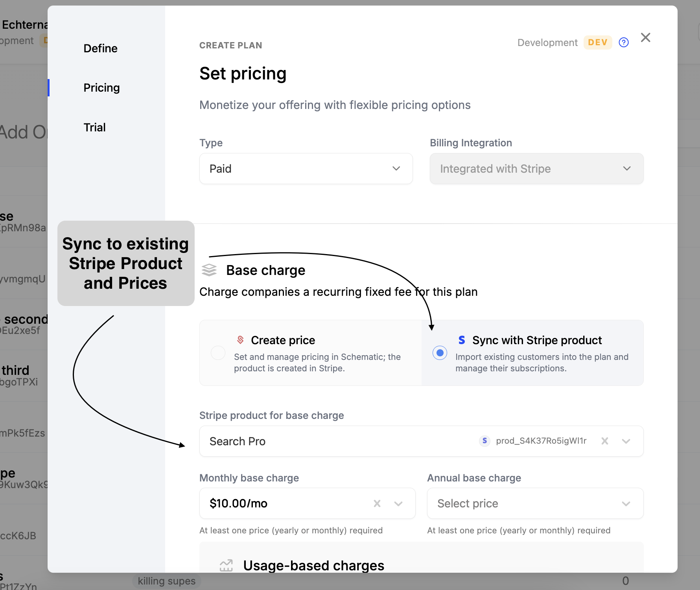Screen dimensions: 700x590
Task: Expand the Stripe product for base charge dropdown
Action: tap(626, 441)
